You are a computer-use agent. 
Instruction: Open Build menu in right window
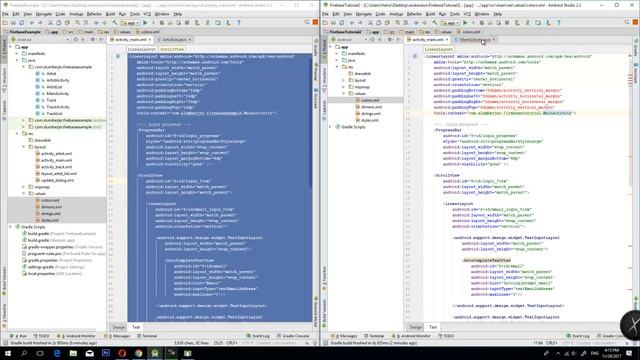coord(430,14)
